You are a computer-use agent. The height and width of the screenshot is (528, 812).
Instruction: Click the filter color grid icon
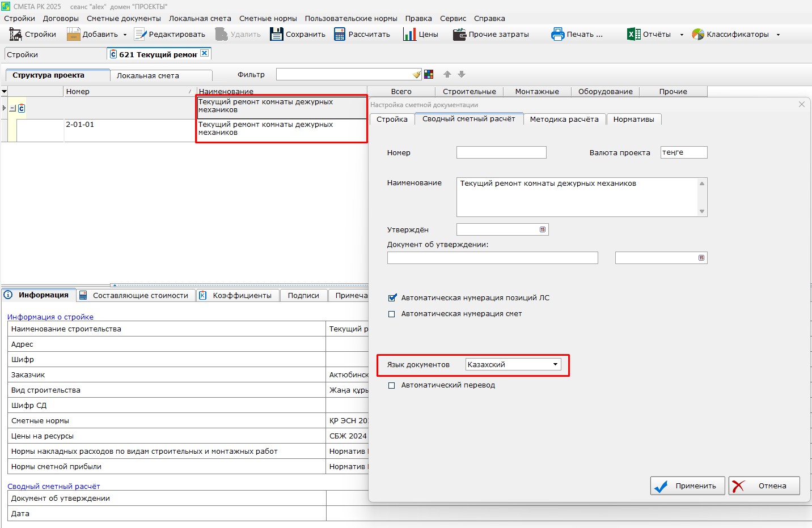click(429, 74)
